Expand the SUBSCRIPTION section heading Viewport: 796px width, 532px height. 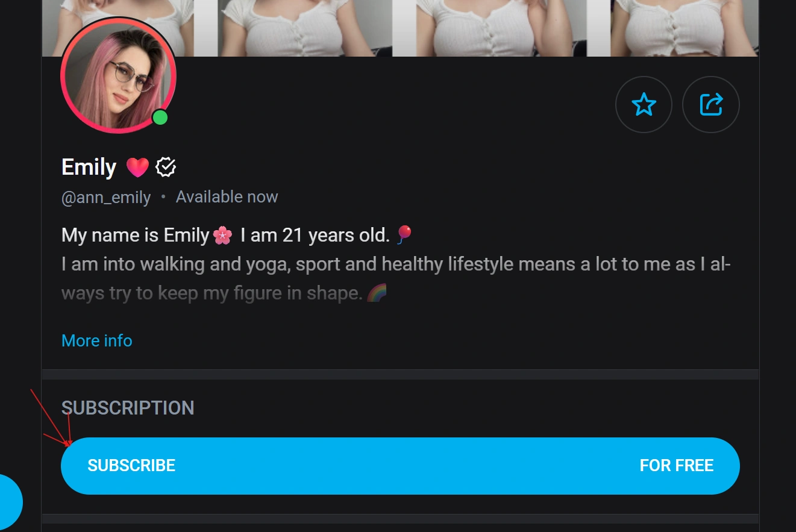(x=127, y=408)
